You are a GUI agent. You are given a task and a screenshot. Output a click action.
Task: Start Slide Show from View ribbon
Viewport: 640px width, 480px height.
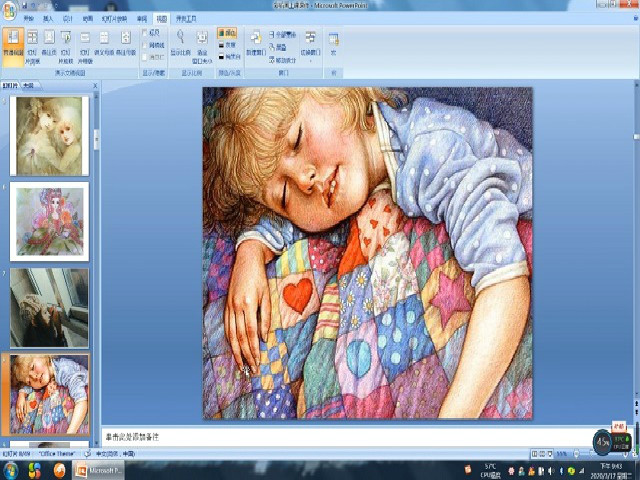pyautogui.click(x=66, y=47)
